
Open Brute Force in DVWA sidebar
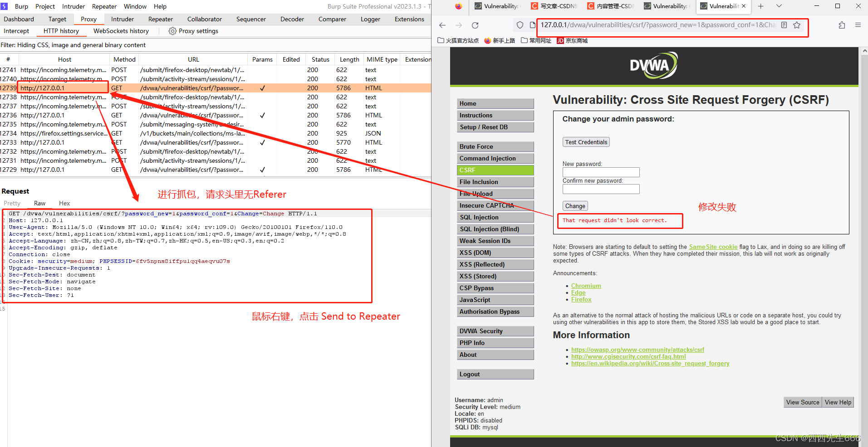tap(495, 146)
